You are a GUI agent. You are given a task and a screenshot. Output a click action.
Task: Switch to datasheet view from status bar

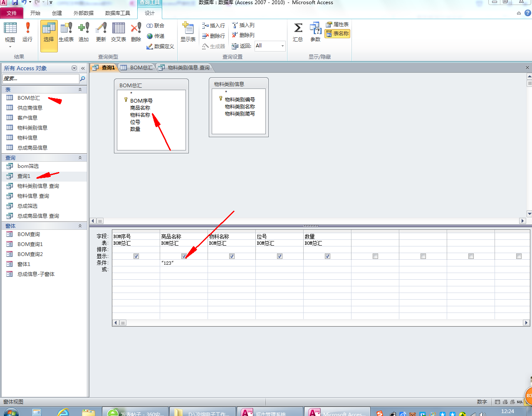[x=498, y=402]
